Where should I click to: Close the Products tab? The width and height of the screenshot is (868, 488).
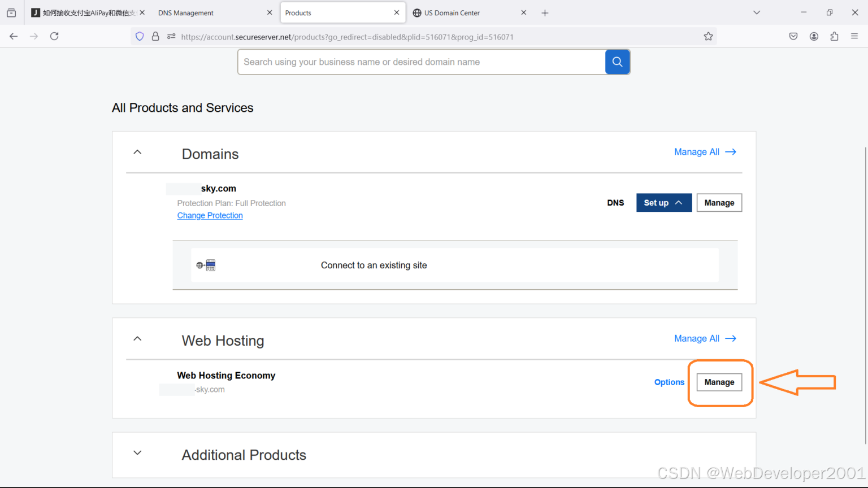[397, 12]
